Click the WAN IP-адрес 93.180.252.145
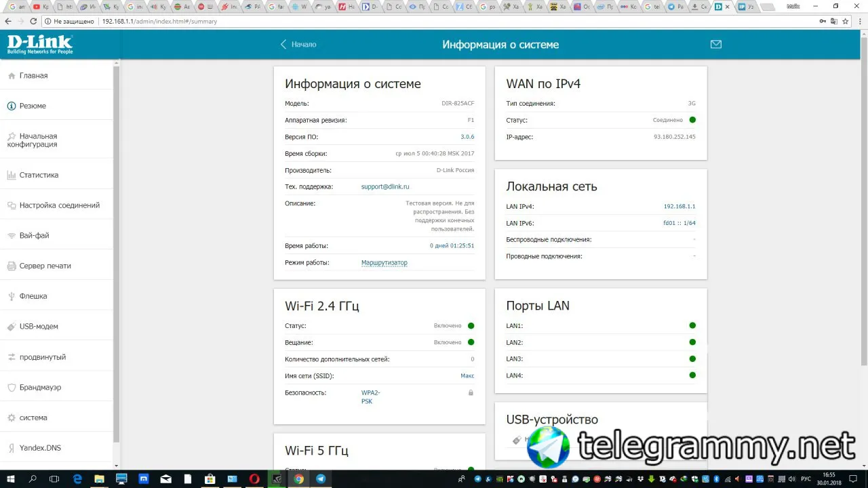The height and width of the screenshot is (488, 868). (675, 137)
